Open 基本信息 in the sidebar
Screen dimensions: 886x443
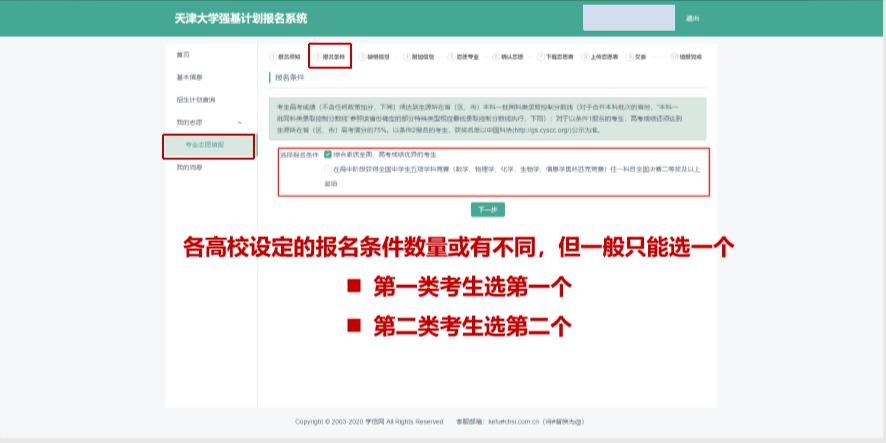[x=189, y=77]
